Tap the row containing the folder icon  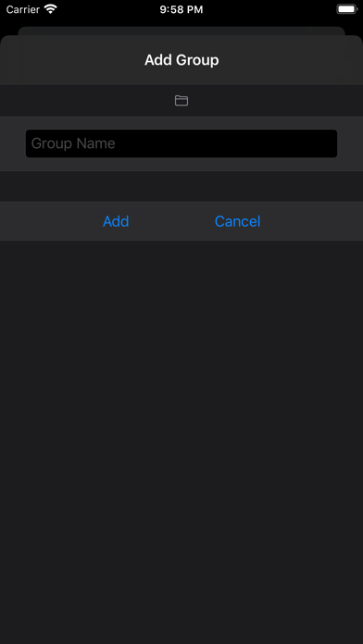(x=181, y=101)
